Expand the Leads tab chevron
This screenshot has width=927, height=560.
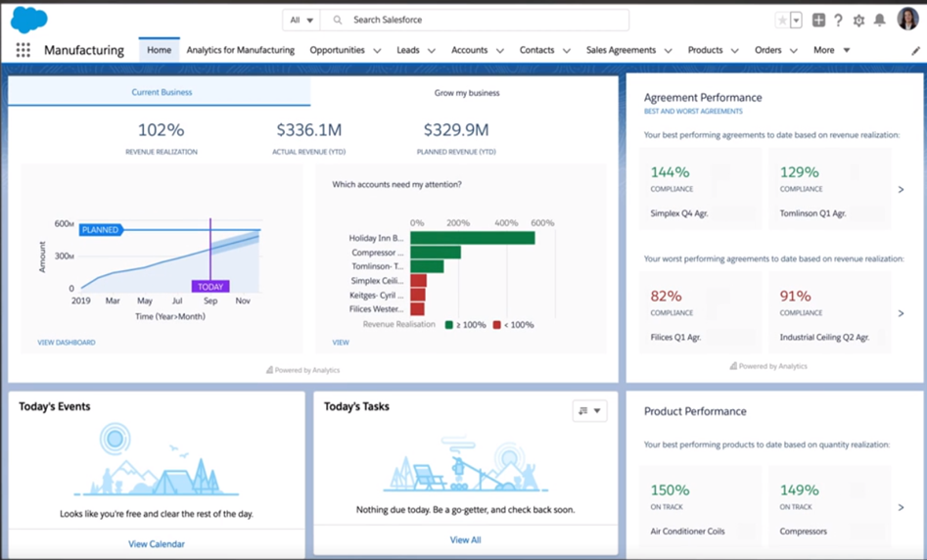(432, 51)
